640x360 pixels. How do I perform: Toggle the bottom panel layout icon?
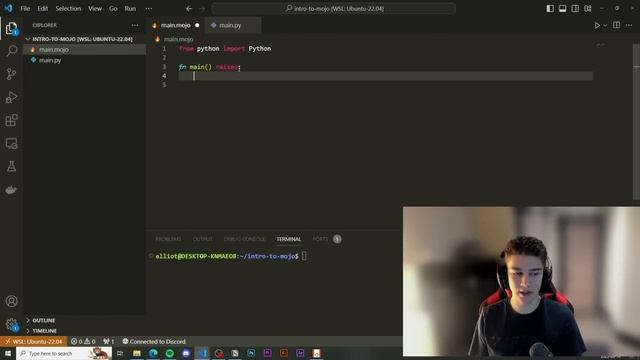point(562,9)
